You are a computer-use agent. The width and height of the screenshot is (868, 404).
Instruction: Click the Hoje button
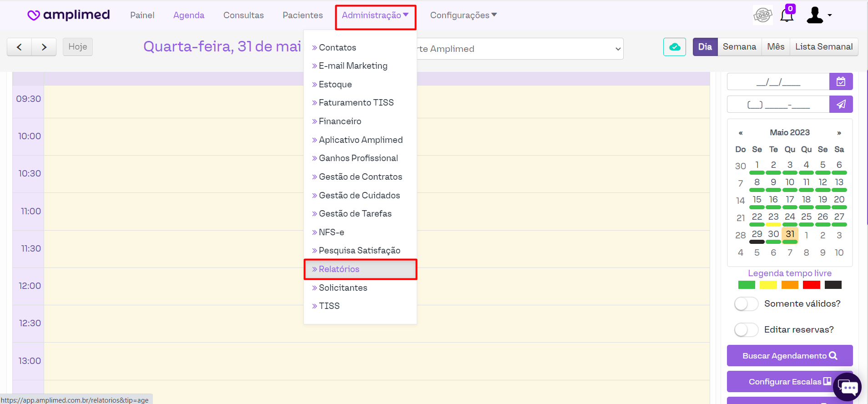(78, 47)
